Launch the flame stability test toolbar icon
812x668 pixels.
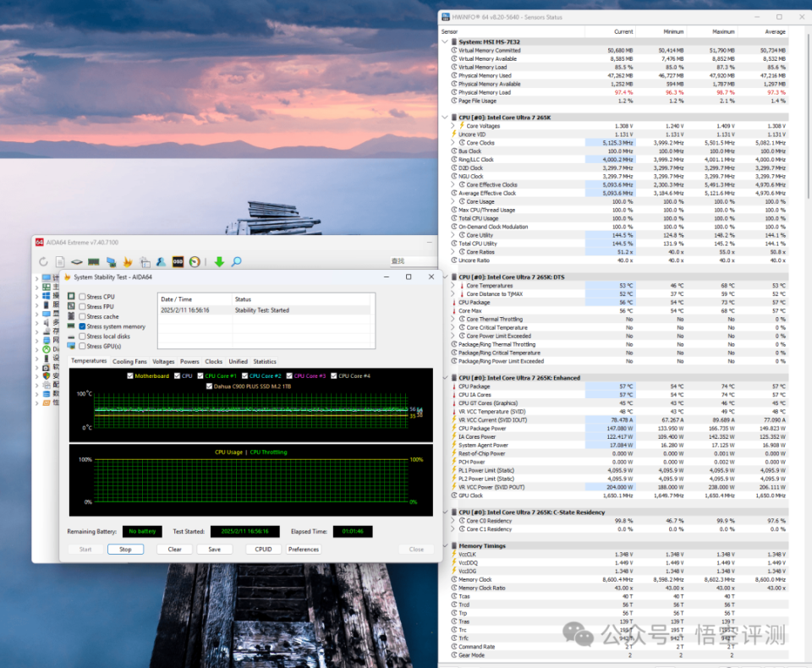tap(128, 262)
